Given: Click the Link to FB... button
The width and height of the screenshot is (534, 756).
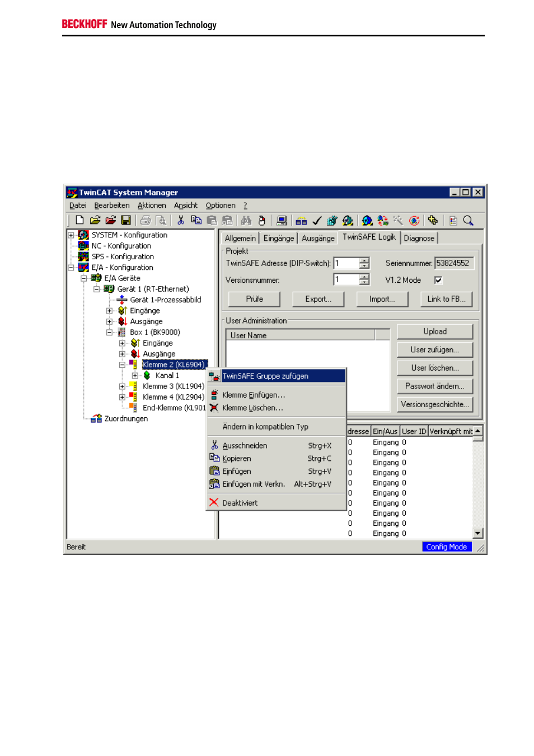Looking at the screenshot, I should 447,299.
